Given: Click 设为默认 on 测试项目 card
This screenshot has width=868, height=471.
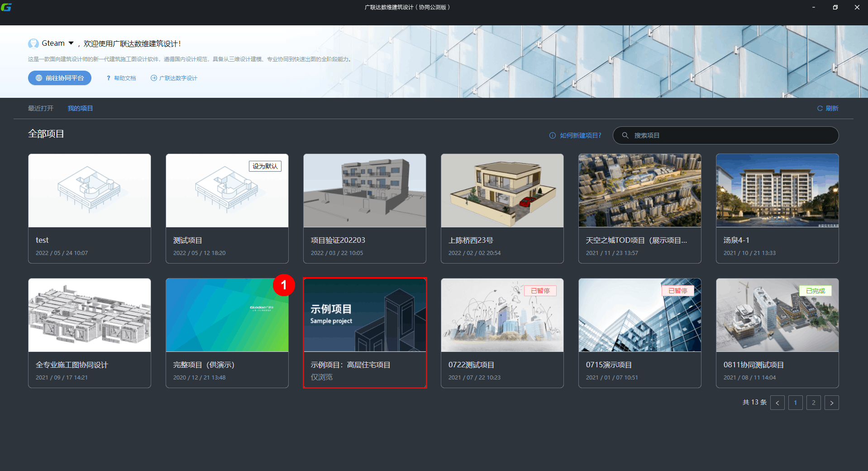Looking at the screenshot, I should click(x=265, y=166).
